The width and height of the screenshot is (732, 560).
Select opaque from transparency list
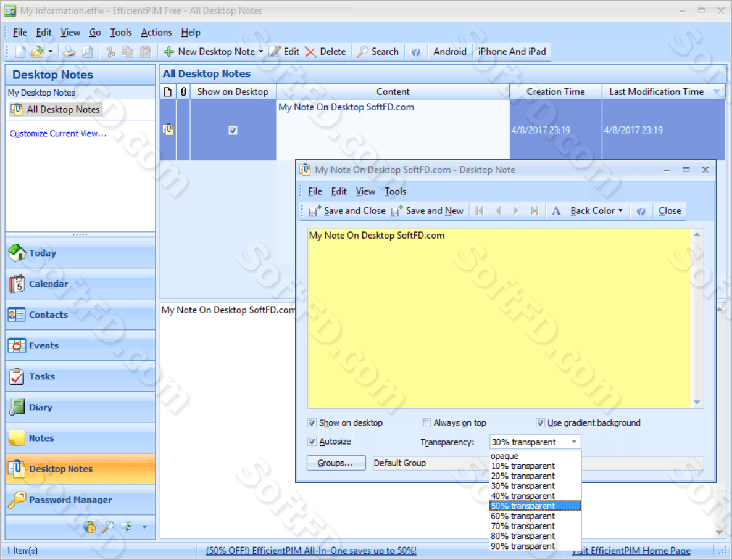tap(536, 456)
